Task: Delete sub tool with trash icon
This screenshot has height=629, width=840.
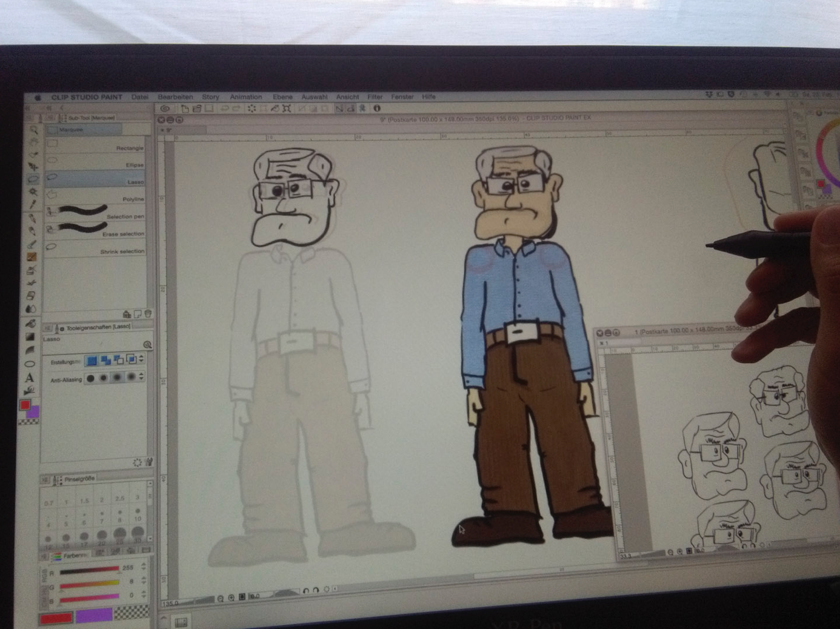Action: coord(148,314)
